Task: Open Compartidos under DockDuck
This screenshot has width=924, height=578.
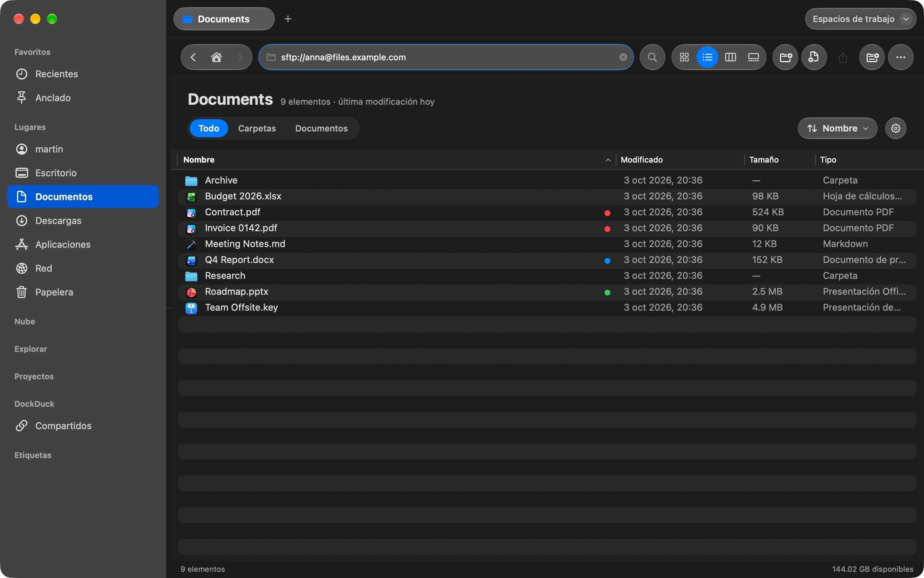Action: tap(83, 426)
